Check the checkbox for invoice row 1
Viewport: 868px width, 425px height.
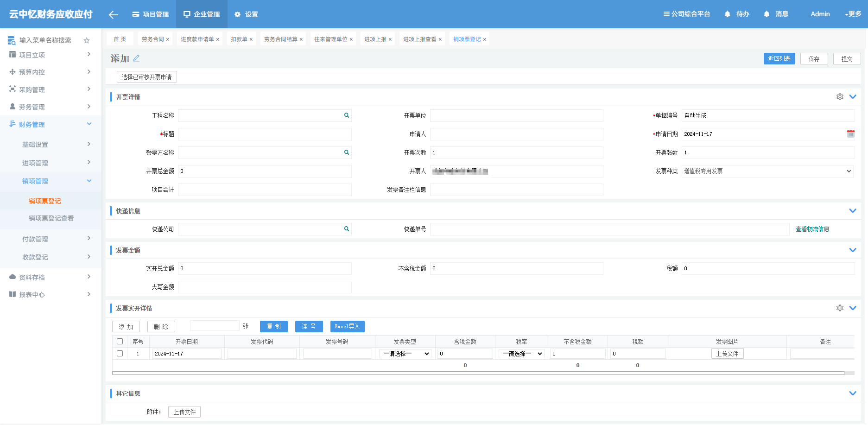pyautogui.click(x=120, y=354)
